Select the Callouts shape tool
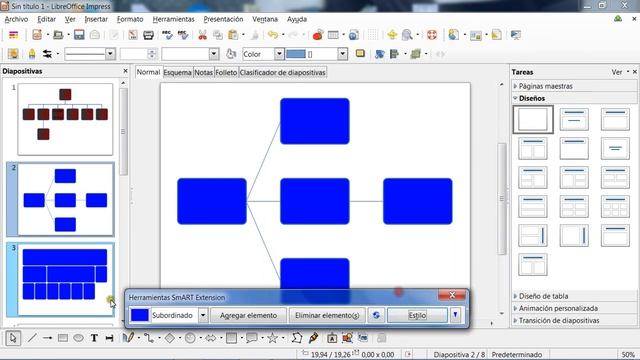The width and height of the screenshot is (640, 360). pyautogui.click(x=251, y=338)
